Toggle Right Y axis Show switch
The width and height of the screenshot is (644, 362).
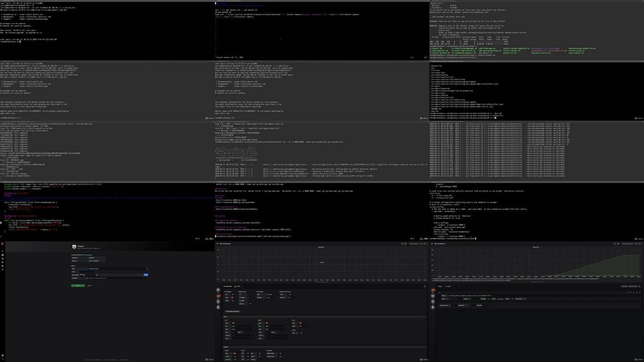point(267,323)
